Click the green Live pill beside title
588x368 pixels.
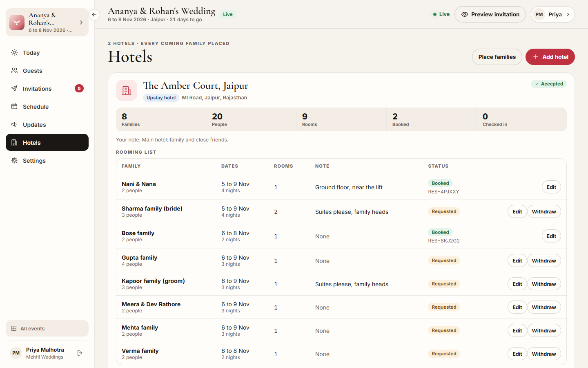click(228, 14)
